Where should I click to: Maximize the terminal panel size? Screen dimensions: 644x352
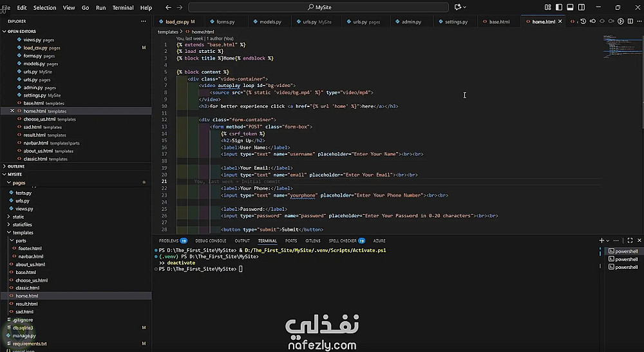(630, 240)
